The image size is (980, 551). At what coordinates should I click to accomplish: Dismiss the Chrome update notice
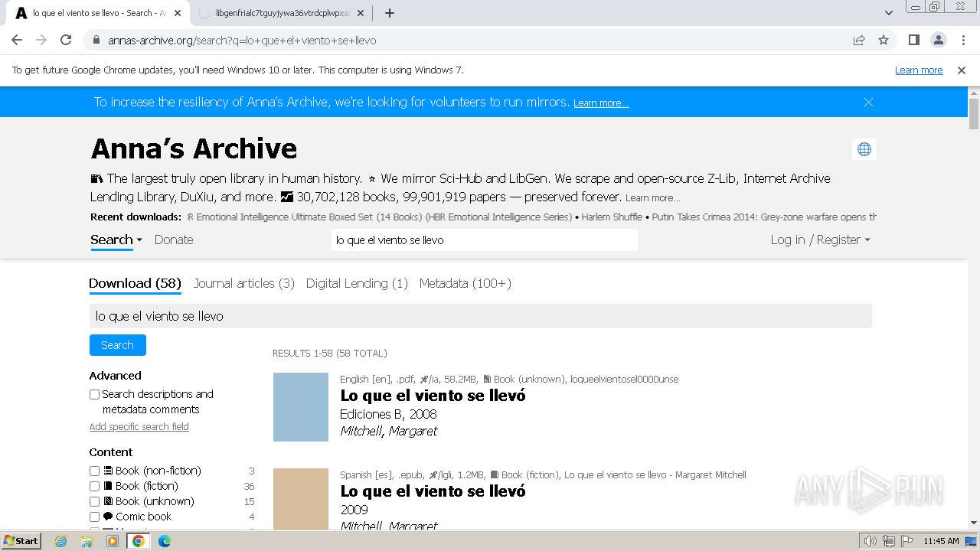[x=962, y=70]
